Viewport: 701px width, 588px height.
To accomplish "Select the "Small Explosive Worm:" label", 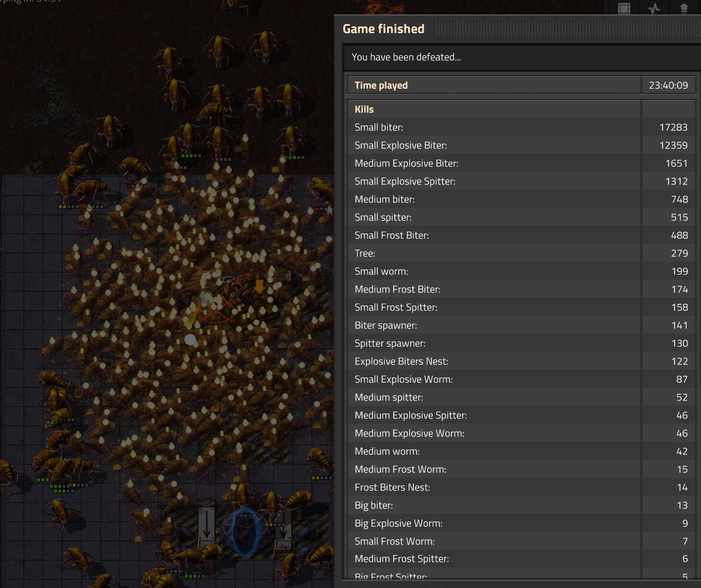I will tap(404, 379).
